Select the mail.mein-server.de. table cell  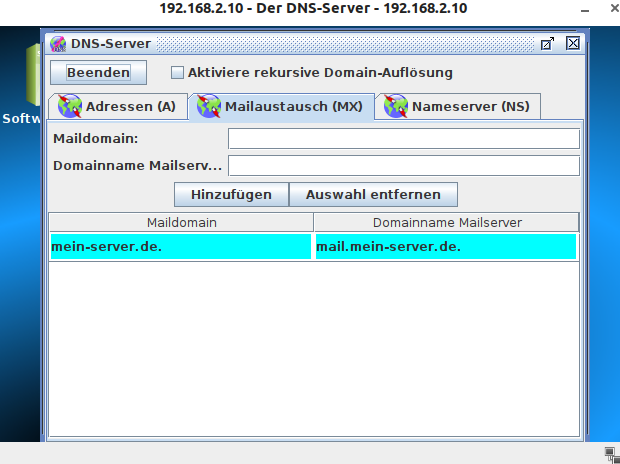pyautogui.click(x=446, y=246)
